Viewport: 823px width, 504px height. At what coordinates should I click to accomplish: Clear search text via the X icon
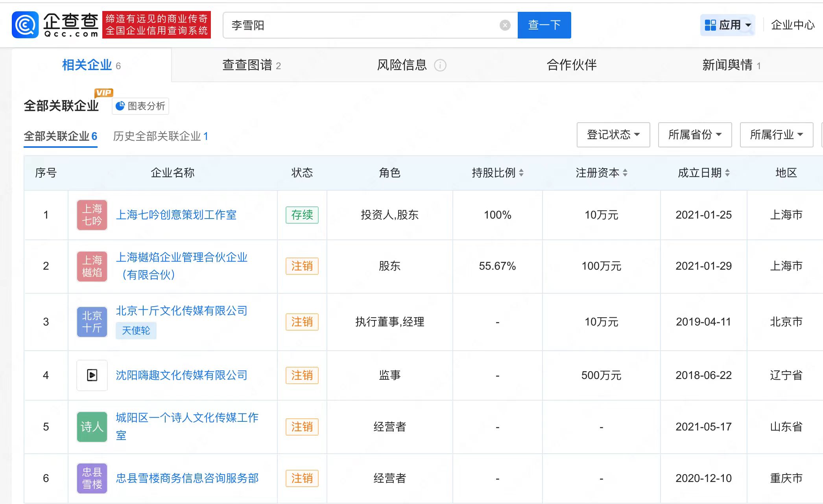pyautogui.click(x=505, y=25)
